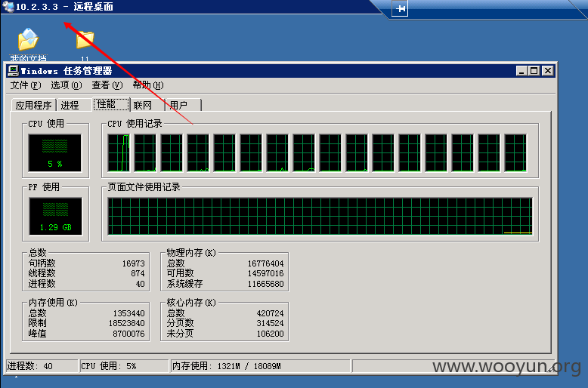The image size is (588, 388).
Task: Minimize the Task Manager window
Action: pyautogui.click(x=521, y=70)
